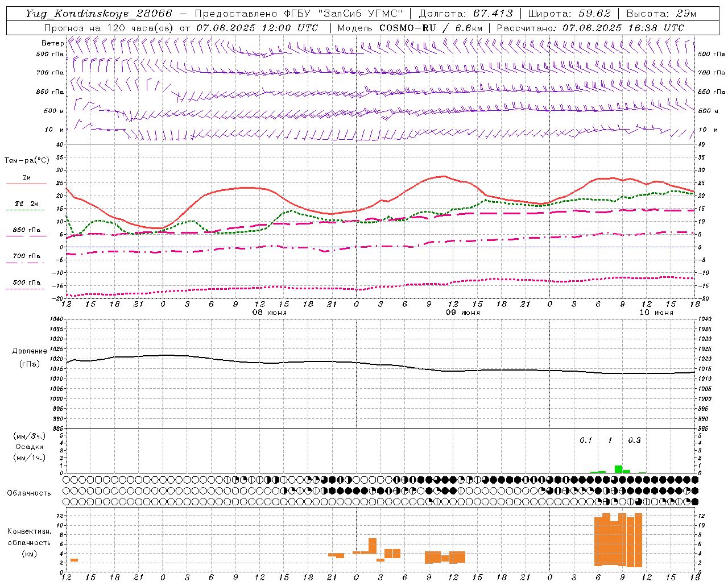Click the (мм/3ч.) unit label
Image resolution: width=728 pixels, height=582 pixels.
pyautogui.click(x=30, y=436)
